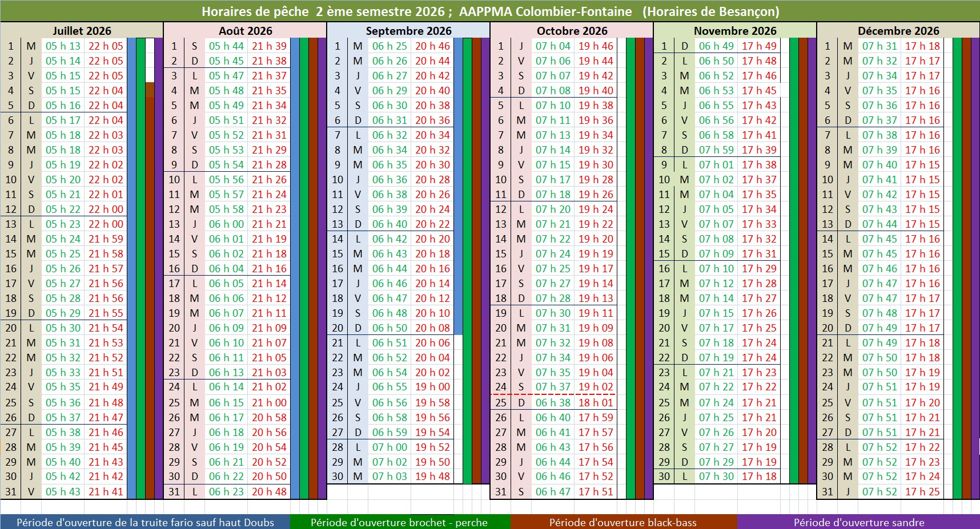Click the "Septembre 2026" month header

pyautogui.click(x=408, y=31)
